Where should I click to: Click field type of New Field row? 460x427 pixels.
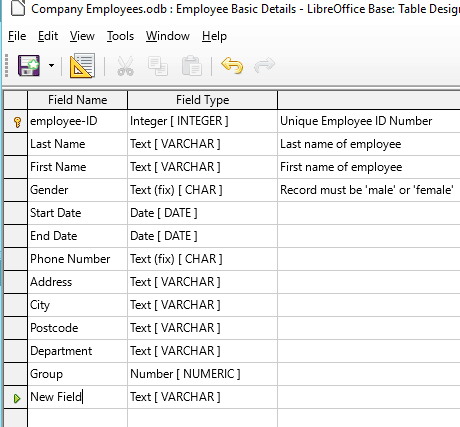click(202, 397)
